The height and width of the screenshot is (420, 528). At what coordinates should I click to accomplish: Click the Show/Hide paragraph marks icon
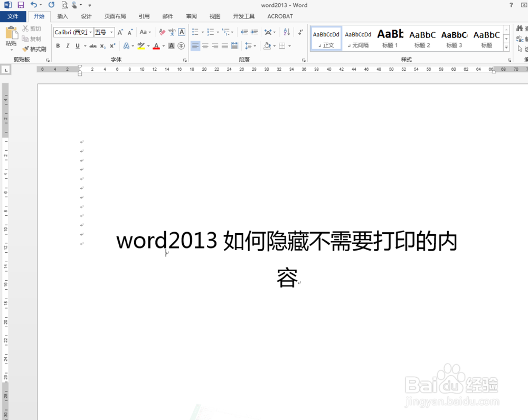coord(300,32)
